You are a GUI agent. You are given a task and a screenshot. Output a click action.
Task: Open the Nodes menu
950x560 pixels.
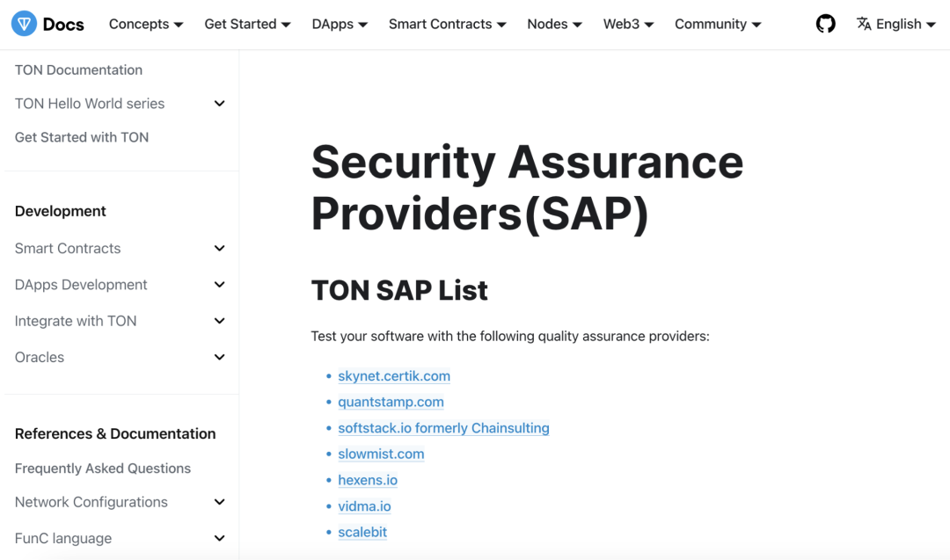[553, 24]
